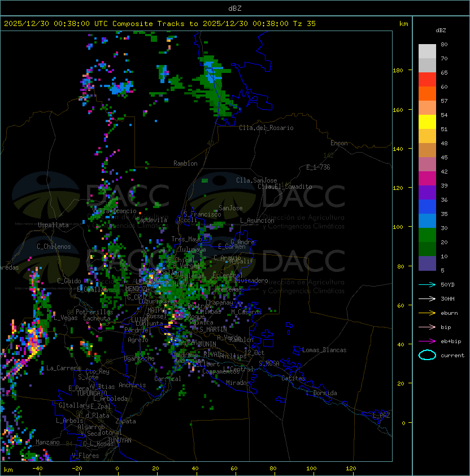Viewport: 470px width, 476px height.
Task: Click the 'C_Guido' map label
Action: [69, 281]
